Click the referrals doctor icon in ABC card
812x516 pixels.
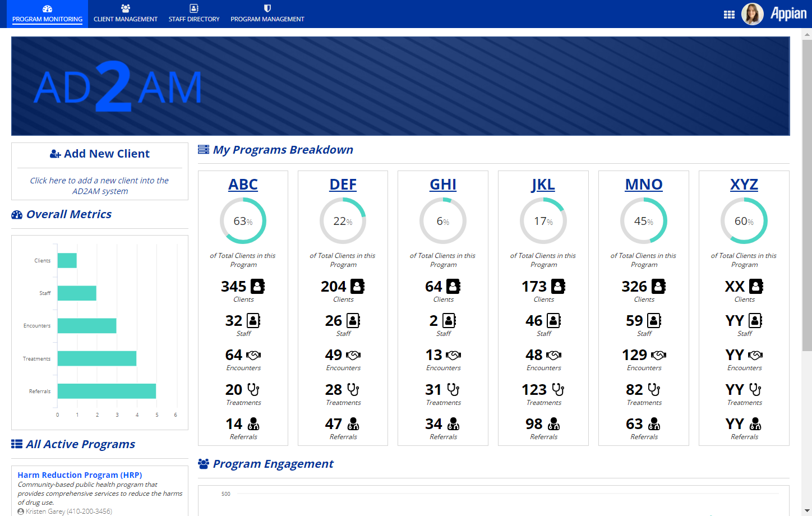point(253,423)
